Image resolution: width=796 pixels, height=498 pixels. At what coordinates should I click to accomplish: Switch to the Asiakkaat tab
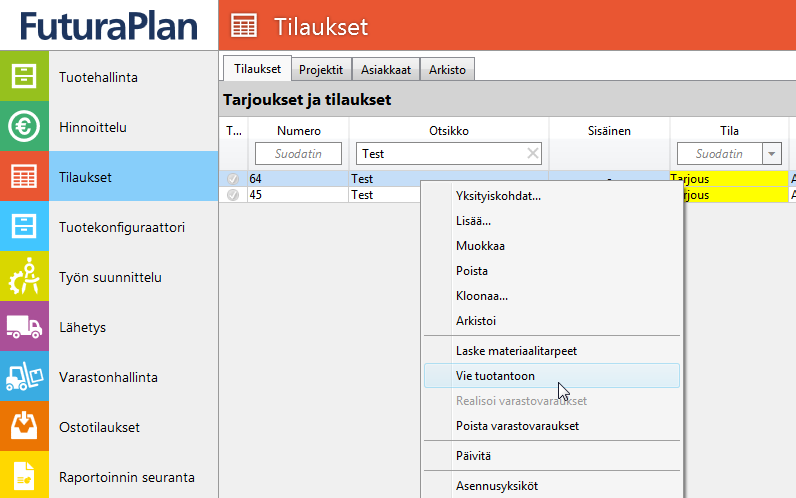pos(386,70)
